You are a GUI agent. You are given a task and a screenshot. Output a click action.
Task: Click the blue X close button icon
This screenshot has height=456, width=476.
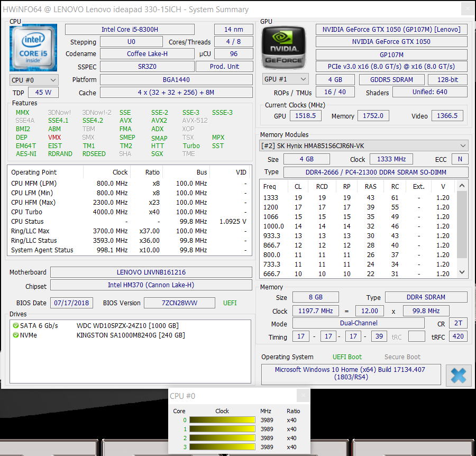coord(458,375)
